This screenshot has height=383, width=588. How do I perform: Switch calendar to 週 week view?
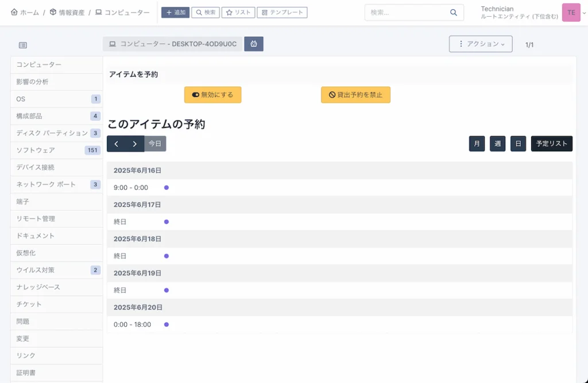coord(497,144)
